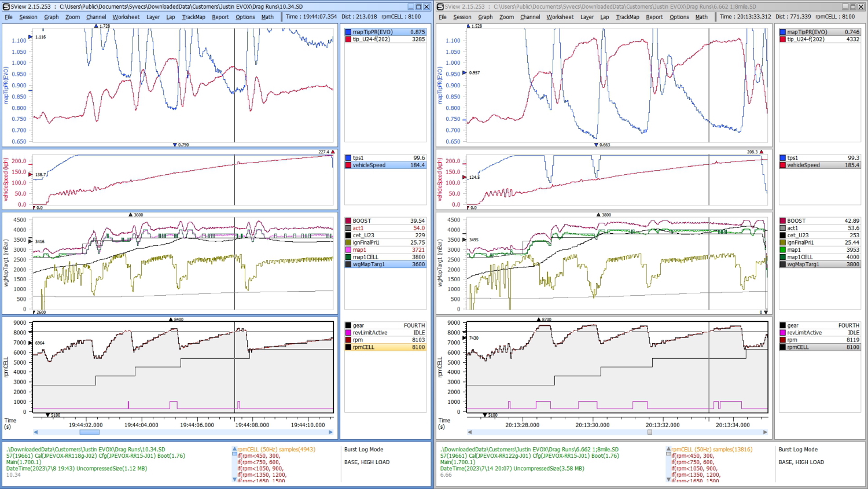This screenshot has height=489, width=868.
Task: Open the Worksheet menu in left window
Action: tap(126, 17)
